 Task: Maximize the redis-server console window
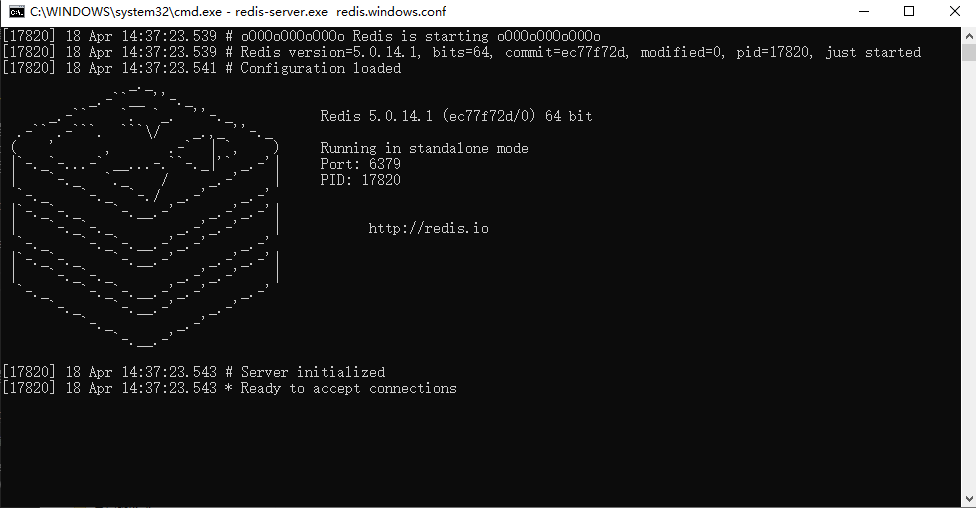909,12
